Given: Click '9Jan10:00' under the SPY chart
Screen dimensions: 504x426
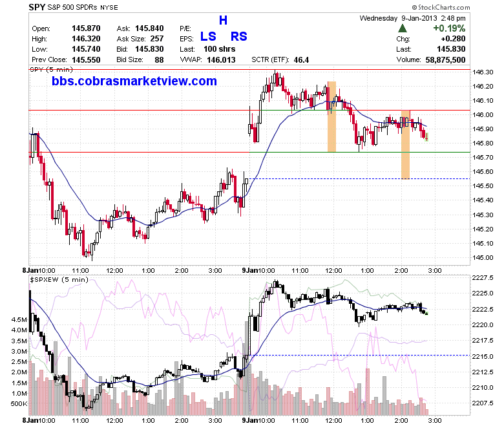Looking at the screenshot, I should 258,270.
